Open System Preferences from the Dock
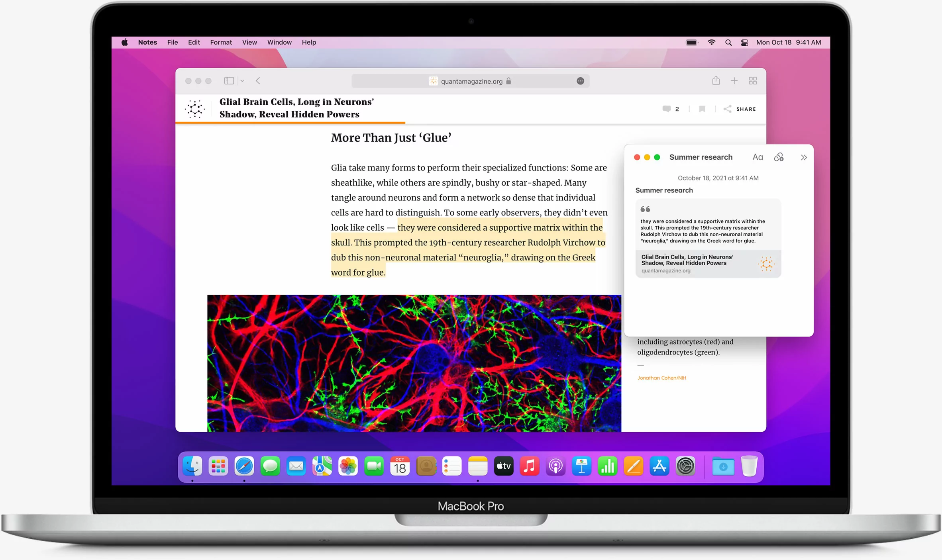The width and height of the screenshot is (942, 560). click(x=685, y=466)
